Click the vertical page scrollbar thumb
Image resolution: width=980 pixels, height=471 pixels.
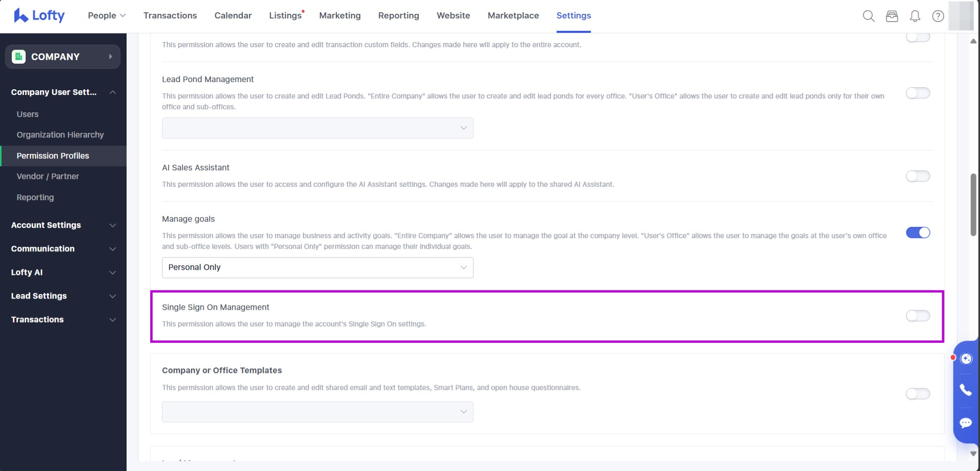pos(973,205)
